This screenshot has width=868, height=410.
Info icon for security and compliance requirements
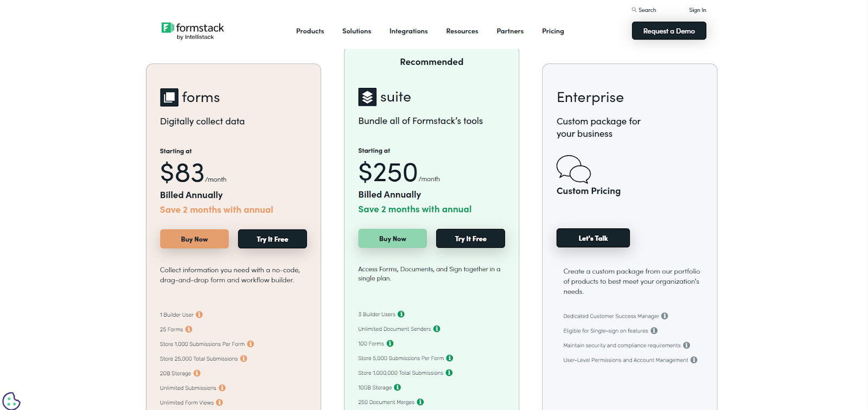686,345
